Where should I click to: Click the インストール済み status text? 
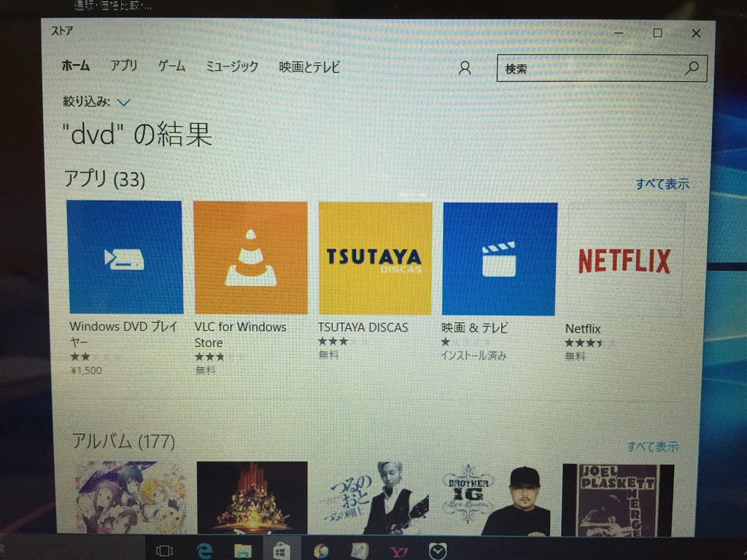[473, 356]
